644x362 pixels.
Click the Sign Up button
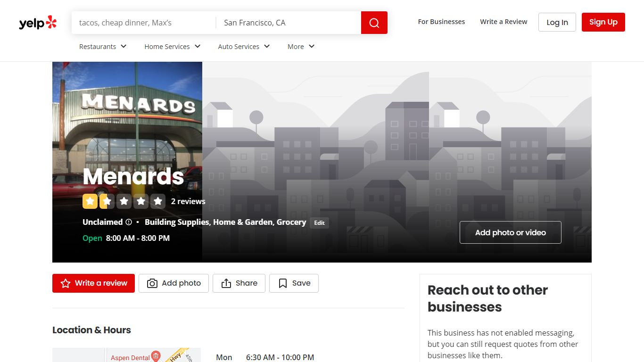(x=603, y=22)
